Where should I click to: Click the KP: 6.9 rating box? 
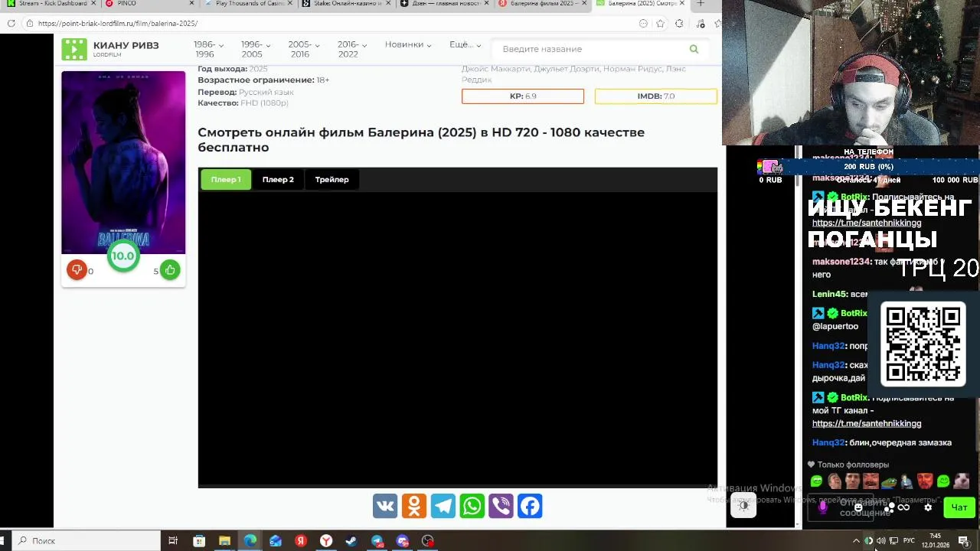point(523,96)
